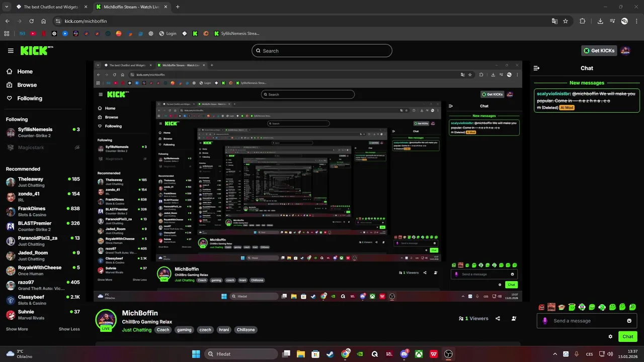Viewport: 644px width, 362px height.
Task: Open Steam from the taskbar
Action: pyautogui.click(x=330, y=354)
